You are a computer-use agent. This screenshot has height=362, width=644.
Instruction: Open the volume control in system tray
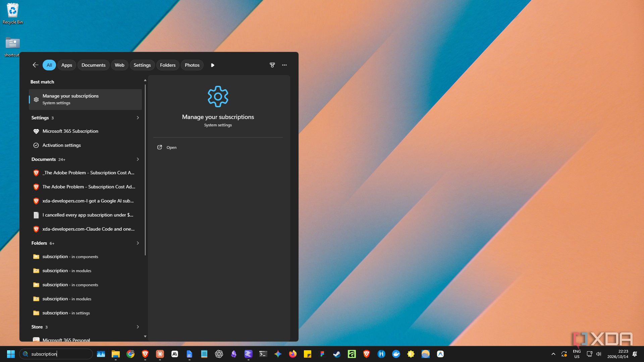coord(599,354)
